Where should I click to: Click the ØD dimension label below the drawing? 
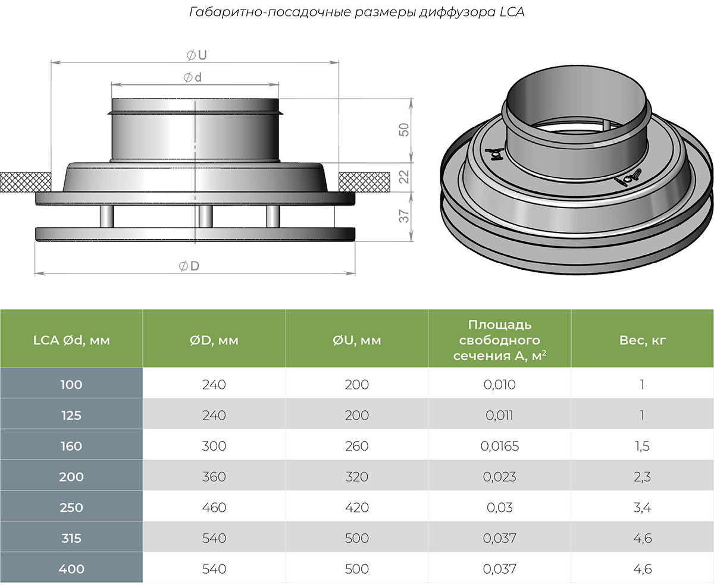click(x=189, y=266)
